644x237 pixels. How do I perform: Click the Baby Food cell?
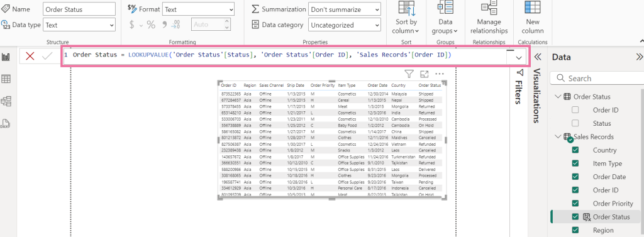coord(347,125)
